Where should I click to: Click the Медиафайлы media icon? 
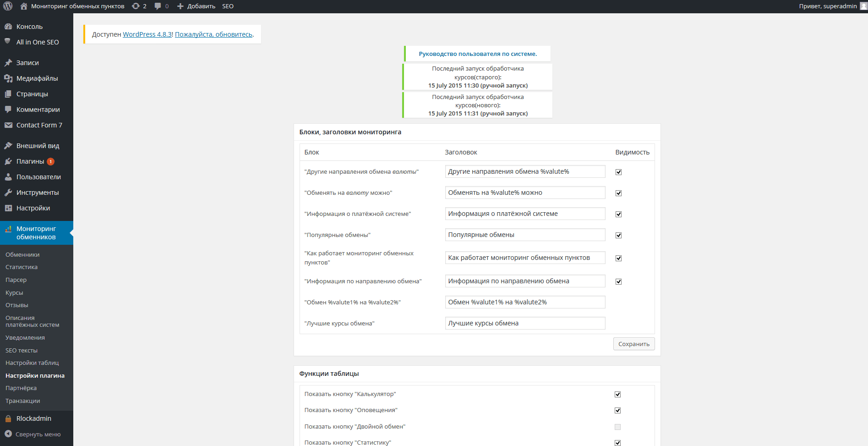8,78
